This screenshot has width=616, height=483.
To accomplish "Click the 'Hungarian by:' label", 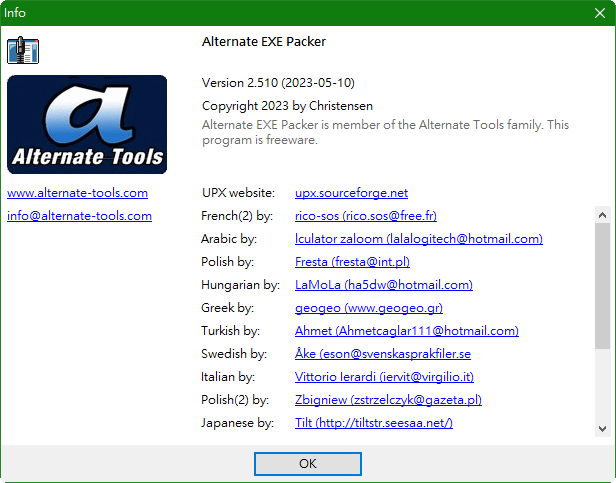I will click(x=240, y=285).
